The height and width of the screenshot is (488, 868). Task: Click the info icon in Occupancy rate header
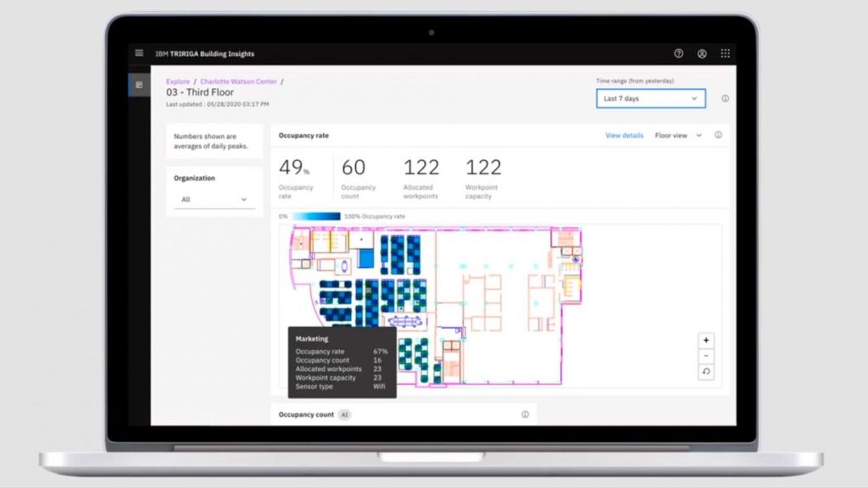[x=718, y=135]
